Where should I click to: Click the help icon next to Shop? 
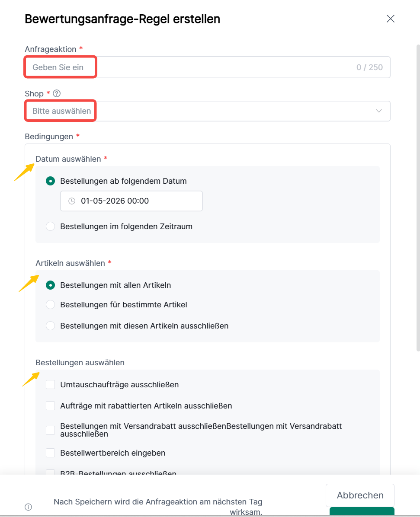click(x=57, y=93)
